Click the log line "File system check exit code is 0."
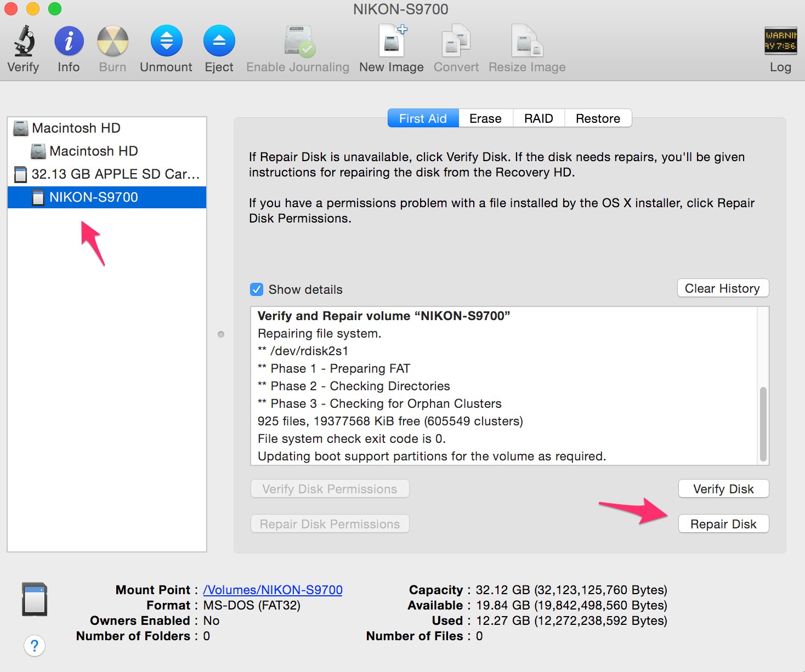 [x=352, y=438]
